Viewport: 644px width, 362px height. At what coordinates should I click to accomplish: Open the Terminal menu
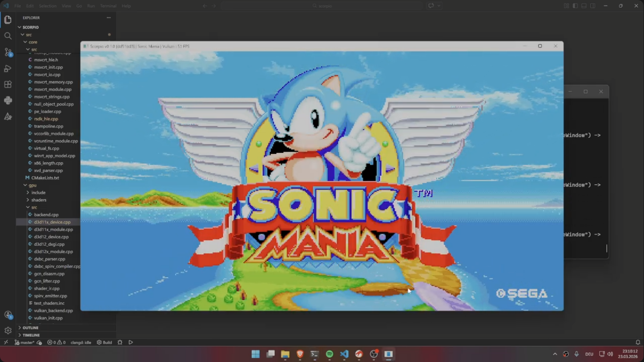click(x=108, y=6)
